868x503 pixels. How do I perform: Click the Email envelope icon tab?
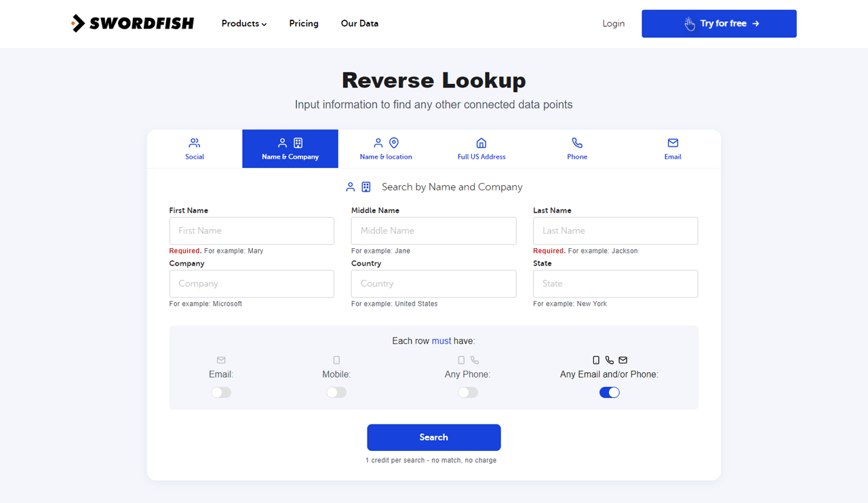[673, 143]
